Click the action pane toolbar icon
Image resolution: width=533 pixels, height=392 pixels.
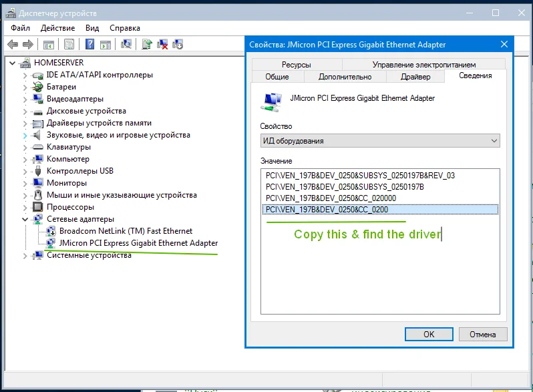tap(106, 45)
